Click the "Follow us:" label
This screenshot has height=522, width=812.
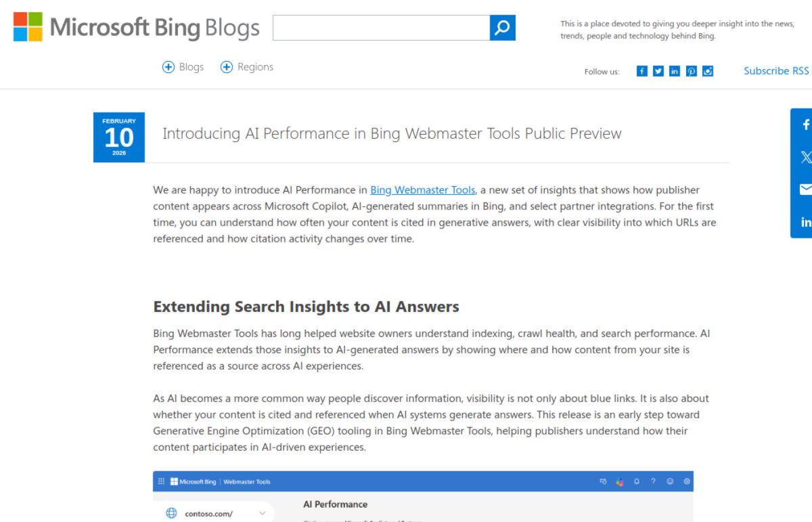602,72
